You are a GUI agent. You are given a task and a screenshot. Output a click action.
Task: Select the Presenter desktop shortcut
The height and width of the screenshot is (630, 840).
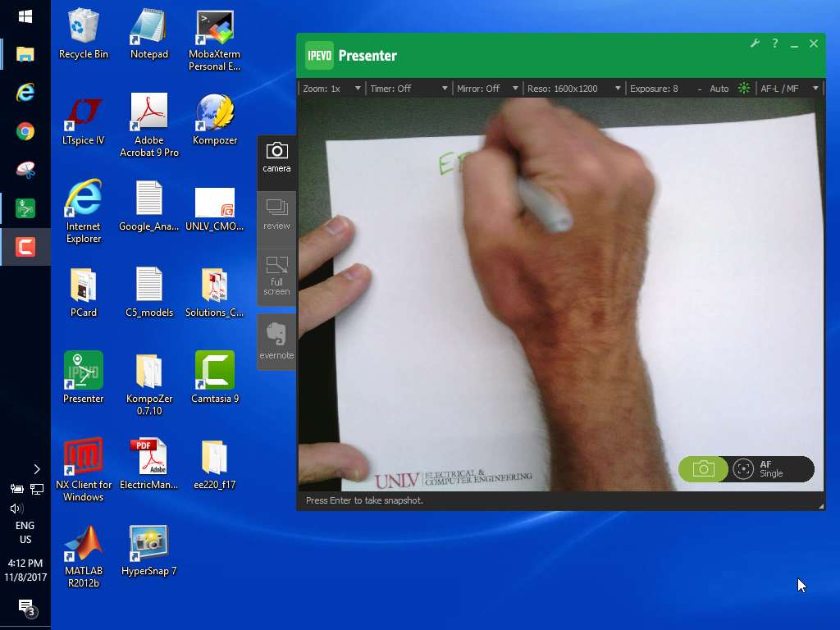tap(84, 377)
